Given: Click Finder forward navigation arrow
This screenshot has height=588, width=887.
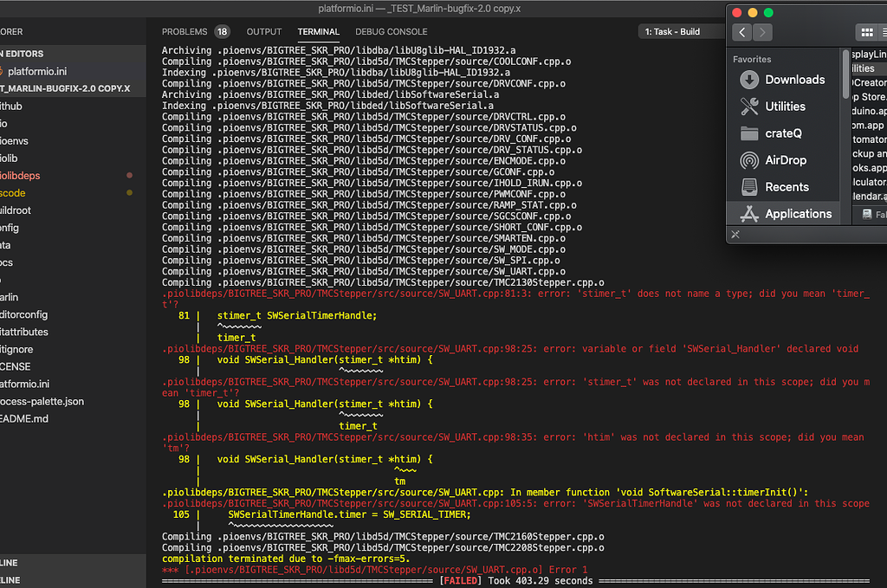Looking at the screenshot, I should (762, 33).
